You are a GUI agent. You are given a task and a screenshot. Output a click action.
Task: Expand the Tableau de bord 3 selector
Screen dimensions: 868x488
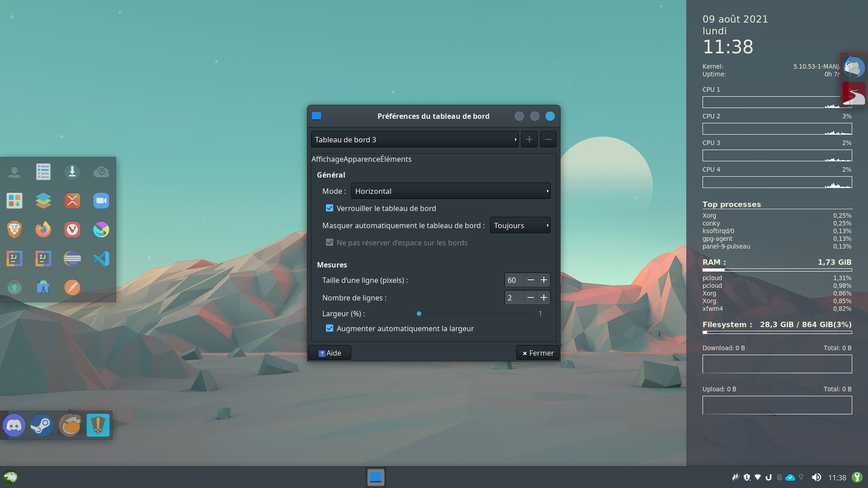tap(414, 140)
